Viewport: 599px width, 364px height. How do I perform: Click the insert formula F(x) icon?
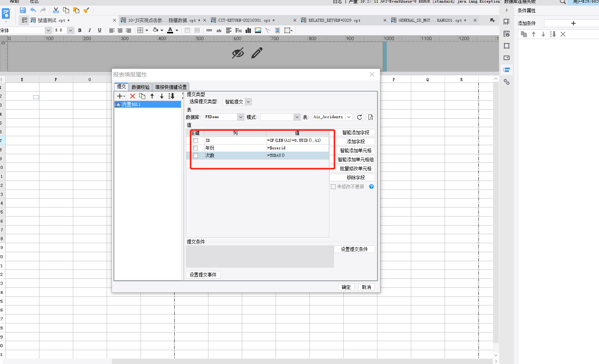tap(238, 30)
